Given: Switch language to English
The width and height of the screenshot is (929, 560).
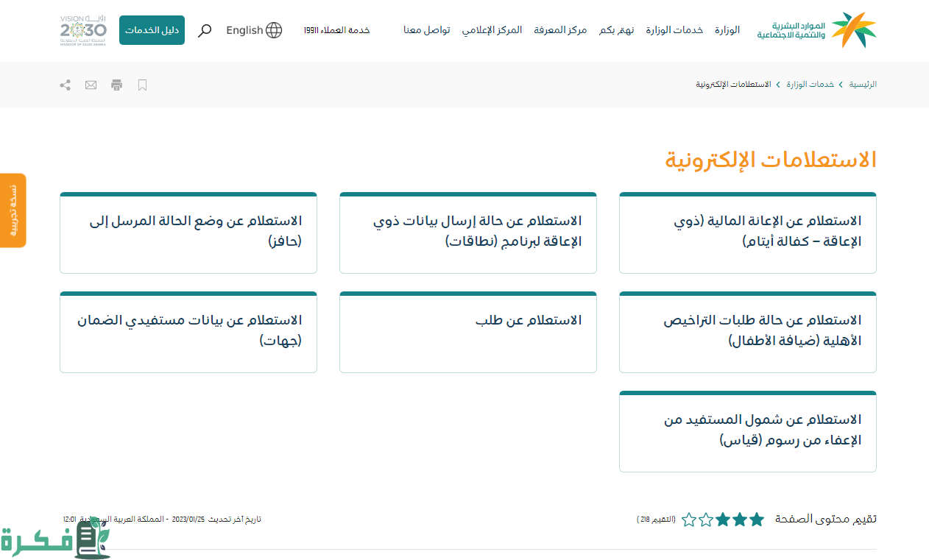Looking at the screenshot, I should (x=244, y=30).
